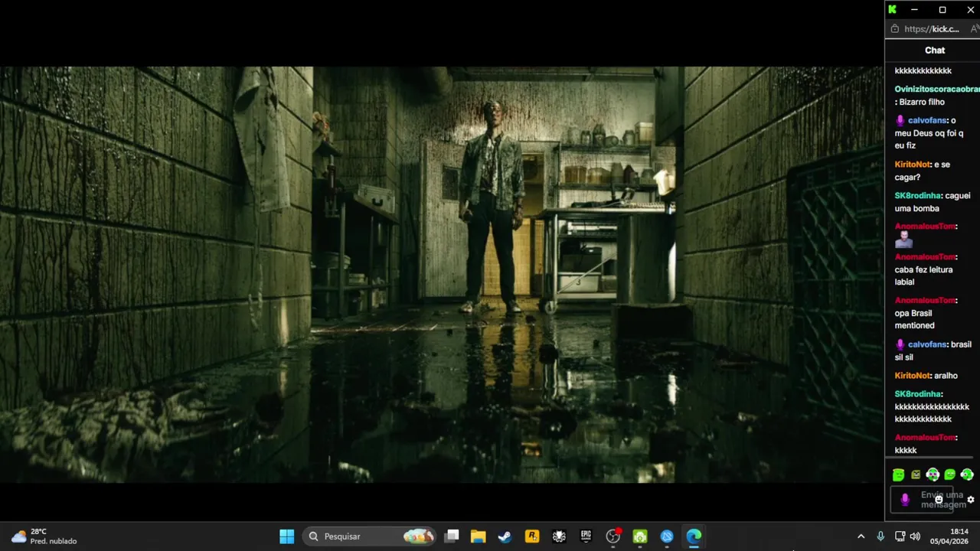
Task: Switch to Microsoft Edge on the taskbar
Action: [x=694, y=536]
